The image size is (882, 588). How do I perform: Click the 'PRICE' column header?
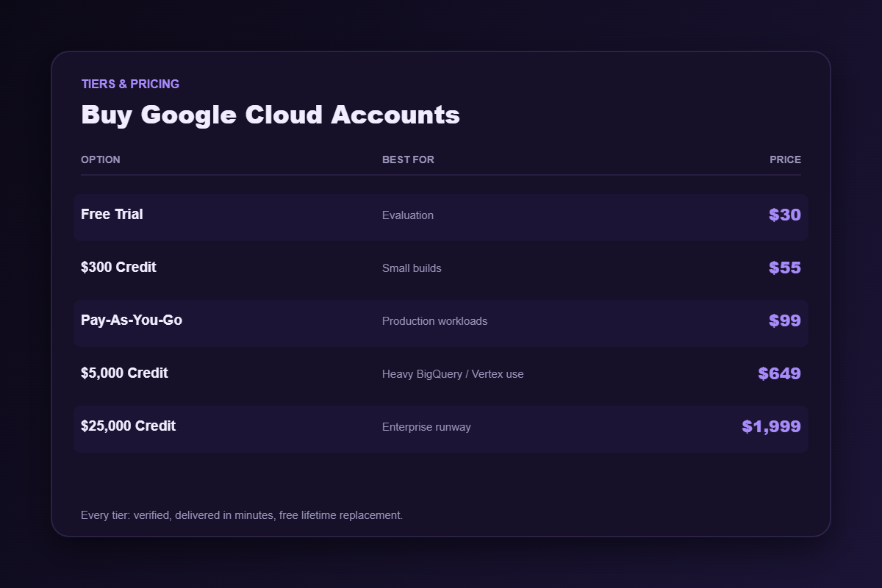pos(786,159)
